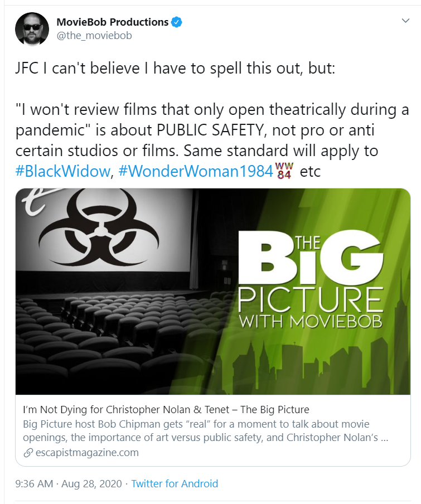Click the blue verified badge icon

(176, 22)
